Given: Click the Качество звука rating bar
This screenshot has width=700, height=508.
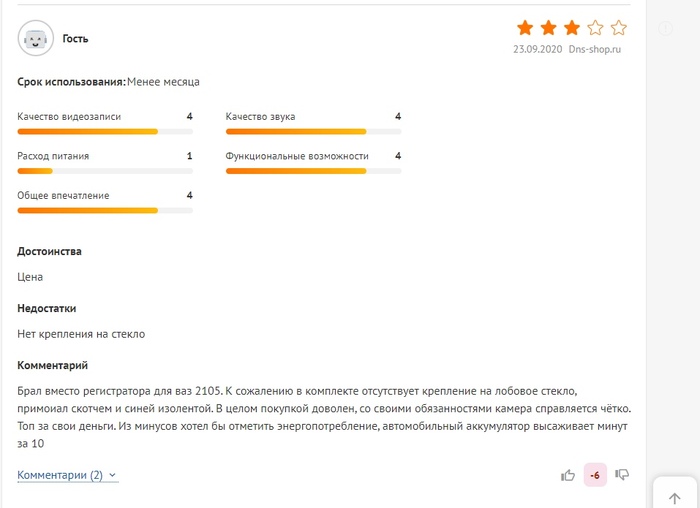Looking at the screenshot, I should (313, 131).
